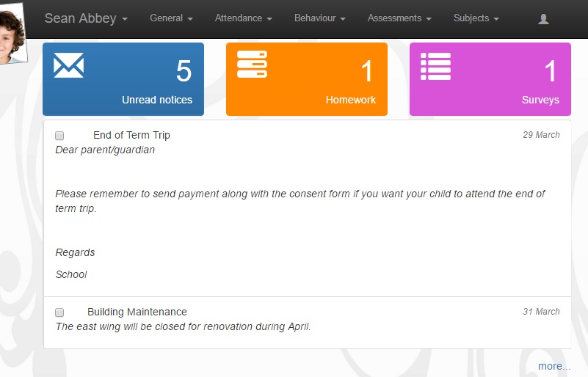Open the Surveys tile label
The height and width of the screenshot is (377, 588).
pos(540,100)
